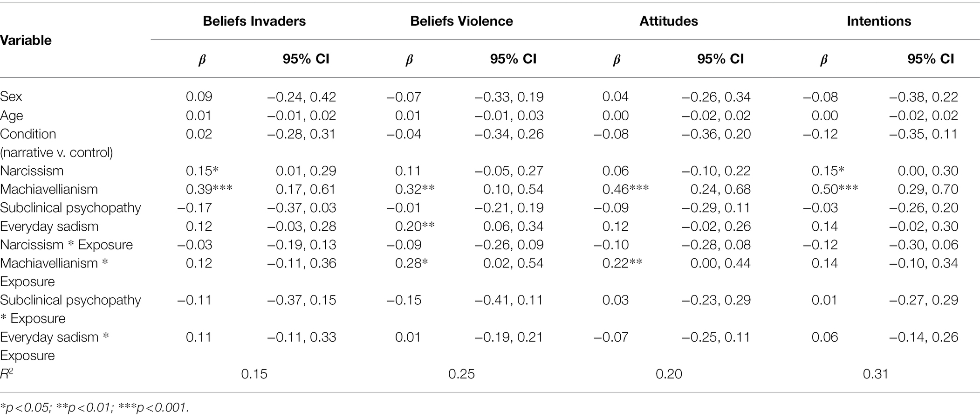
Task: Click the Subclinical psychopathy row label
Action: point(70,208)
